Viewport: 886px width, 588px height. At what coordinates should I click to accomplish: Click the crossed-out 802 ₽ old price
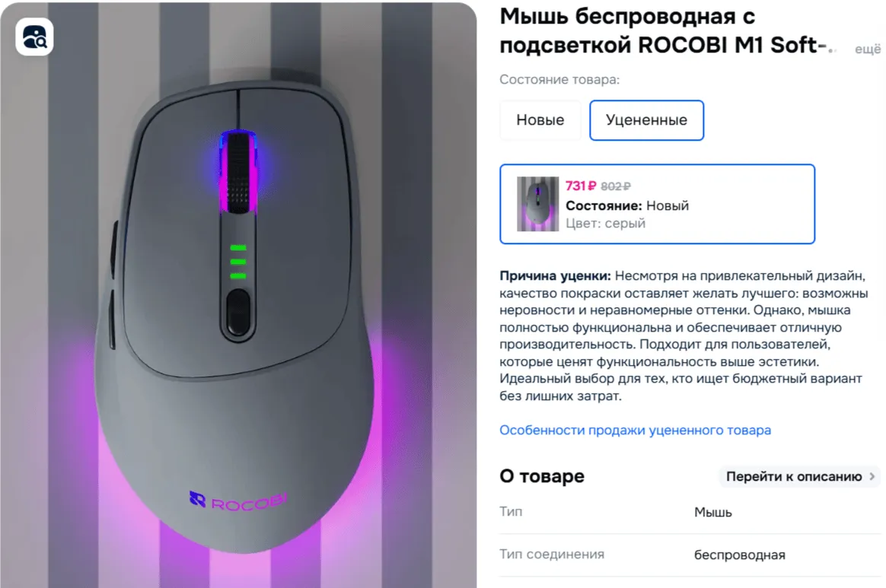click(615, 186)
